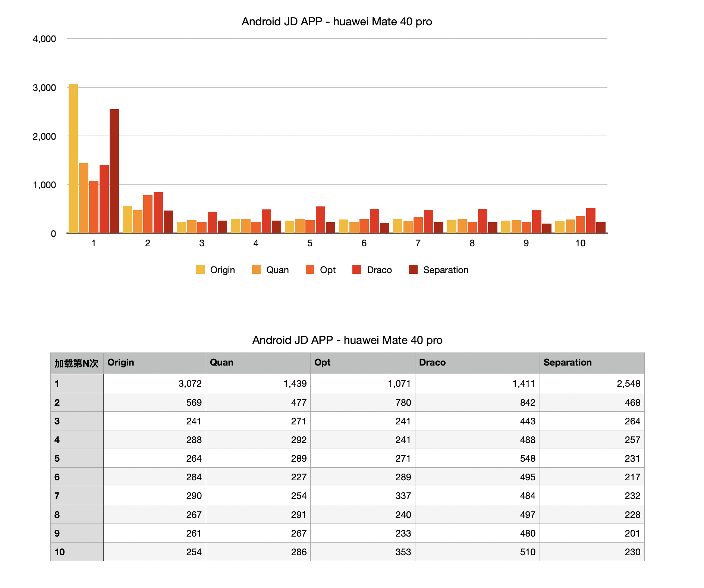Select the cell showing 842
Image resolution: width=704 pixels, height=588 pixels.
pyautogui.click(x=477, y=402)
